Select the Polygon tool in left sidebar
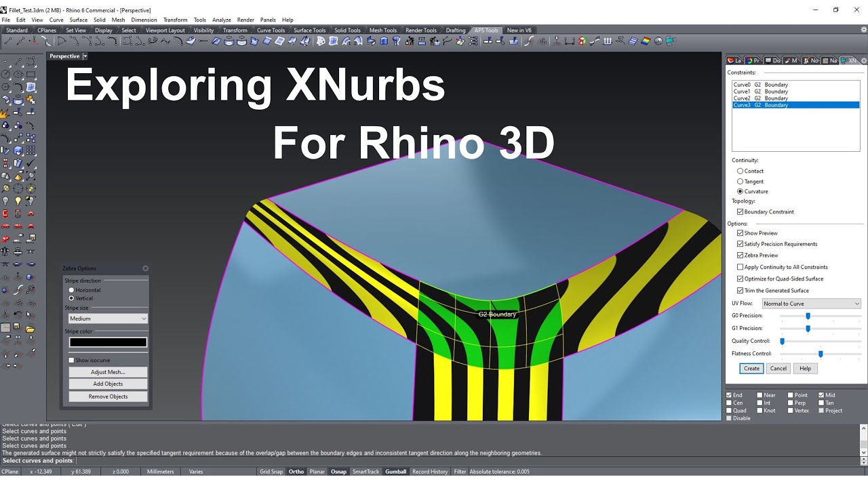Image resolution: width=868 pixels, height=488 pixels. (5, 87)
